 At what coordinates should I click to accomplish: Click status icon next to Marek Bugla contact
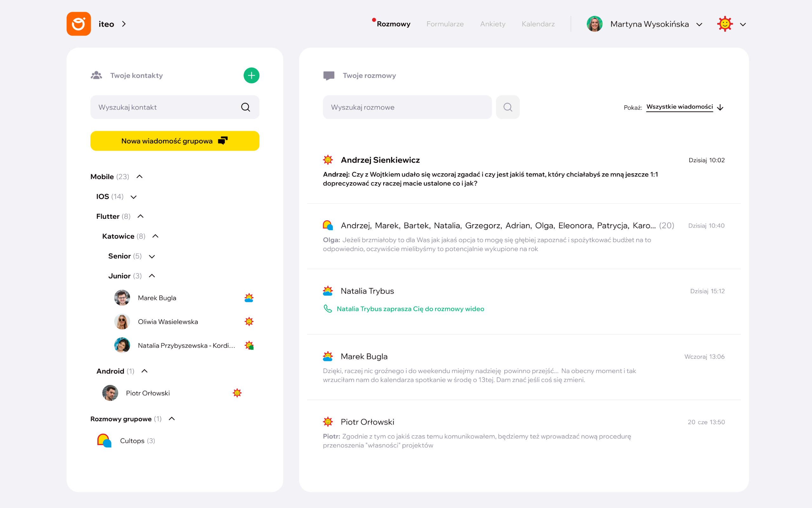point(249,298)
